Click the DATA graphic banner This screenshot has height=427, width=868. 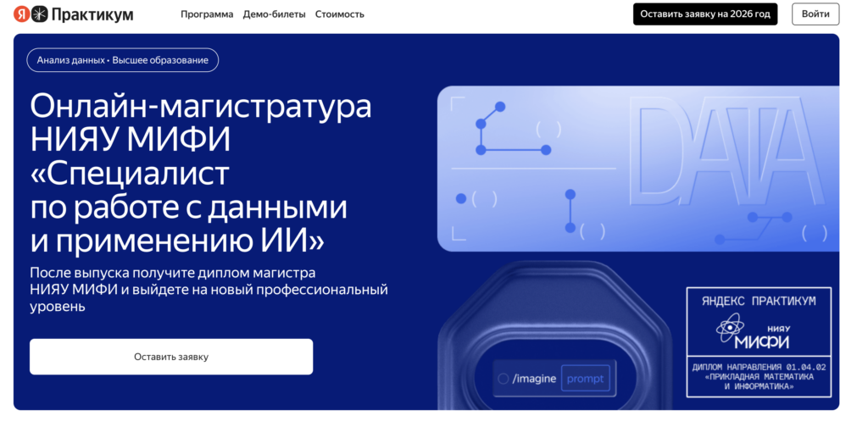tap(637, 169)
